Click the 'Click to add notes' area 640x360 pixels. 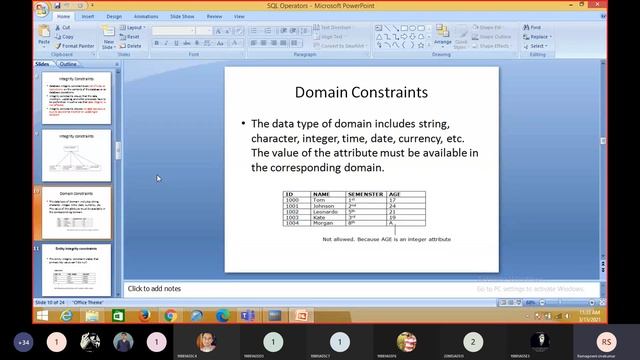click(362, 289)
